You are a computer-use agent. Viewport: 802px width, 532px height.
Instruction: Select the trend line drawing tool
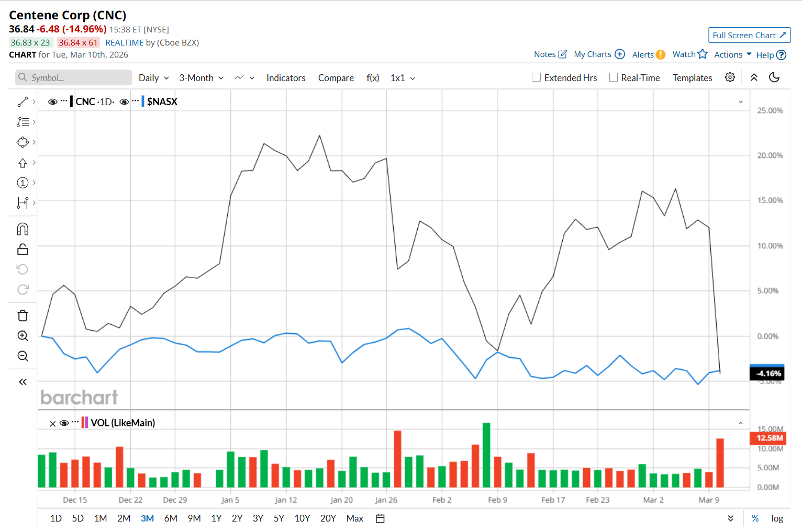pyautogui.click(x=23, y=102)
